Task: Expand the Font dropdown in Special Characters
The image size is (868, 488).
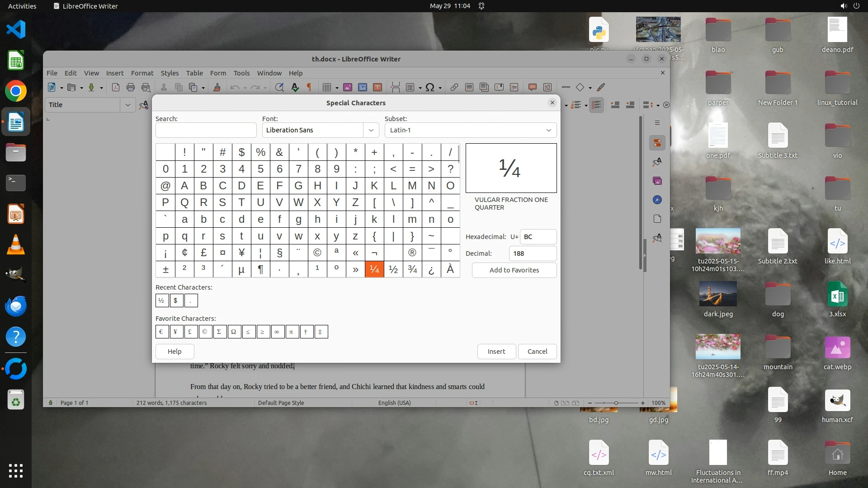Action: tap(371, 130)
